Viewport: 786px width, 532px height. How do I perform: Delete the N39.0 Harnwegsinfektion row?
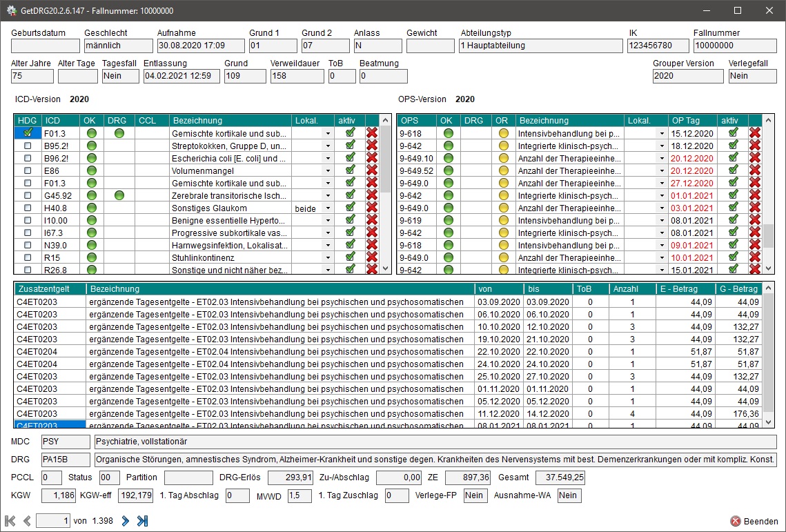[x=371, y=245]
